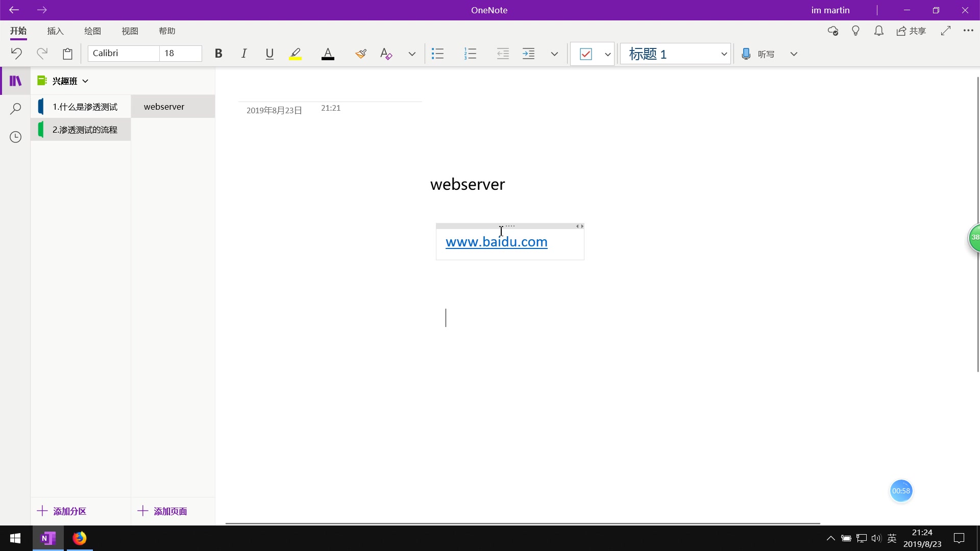980x551 pixels.
Task: Open the lightbulb tell-me icon
Action: coord(856,31)
